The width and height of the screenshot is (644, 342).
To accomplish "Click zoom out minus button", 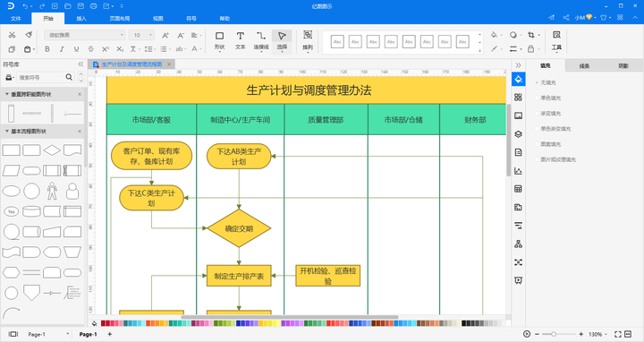I will [537, 334].
